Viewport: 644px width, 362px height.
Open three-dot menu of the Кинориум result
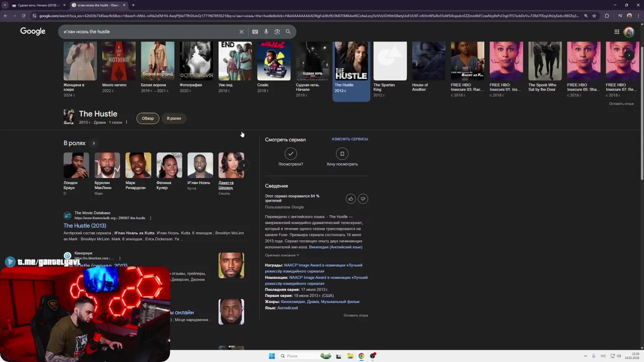pyautogui.click(x=120, y=258)
